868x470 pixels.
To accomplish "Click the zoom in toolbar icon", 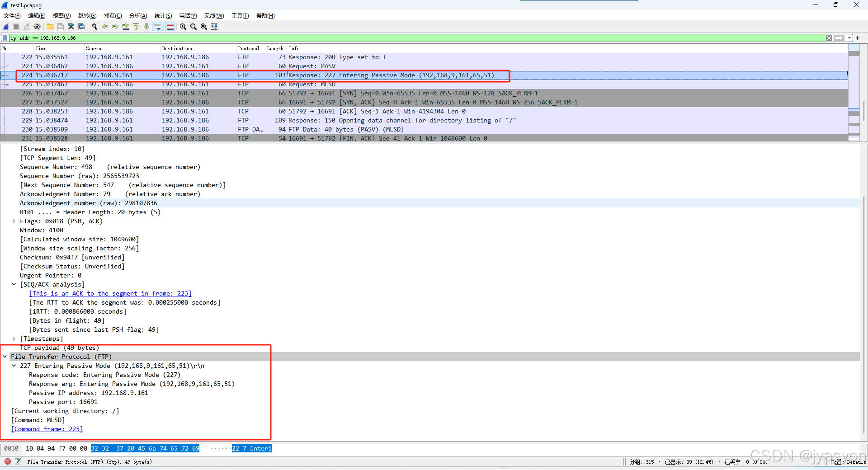I will click(183, 27).
